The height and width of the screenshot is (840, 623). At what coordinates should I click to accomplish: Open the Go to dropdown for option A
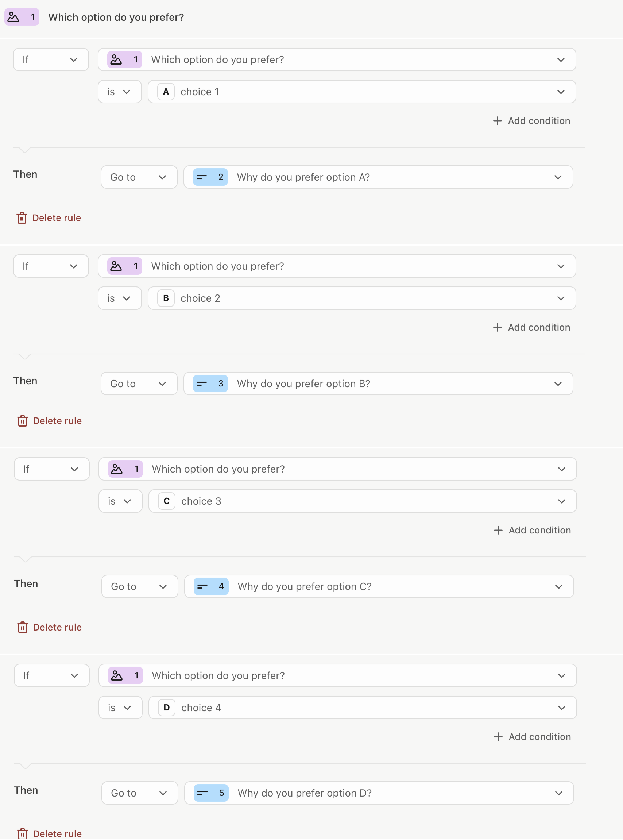[139, 177]
